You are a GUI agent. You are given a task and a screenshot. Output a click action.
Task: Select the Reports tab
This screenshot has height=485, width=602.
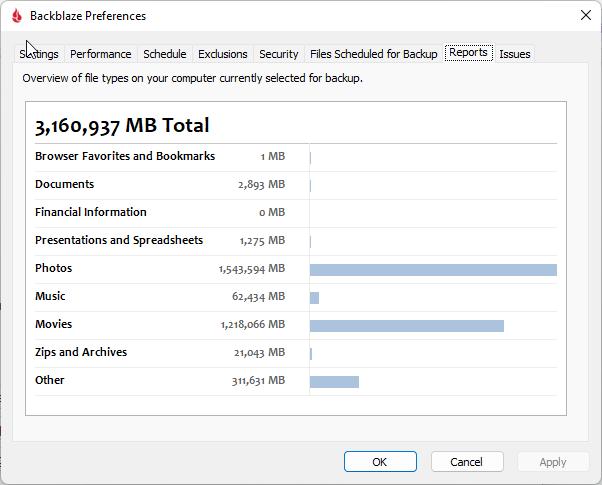(468, 52)
